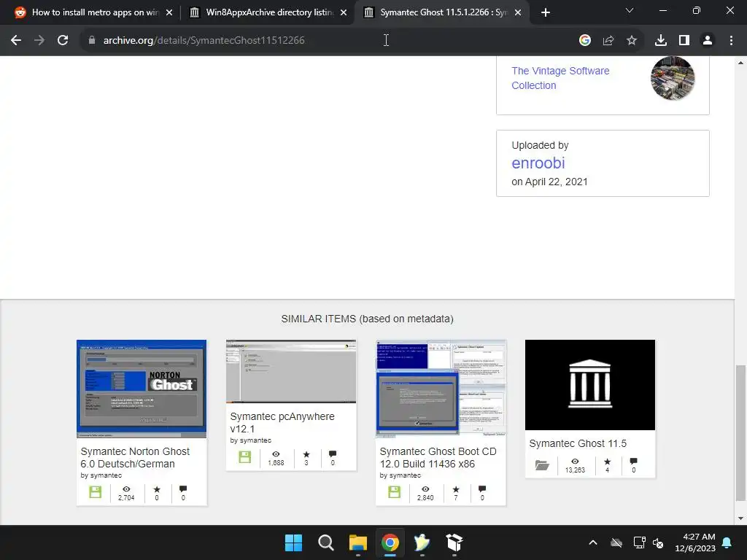Reload the archive.org page
The image size is (747, 560).
[x=63, y=41]
